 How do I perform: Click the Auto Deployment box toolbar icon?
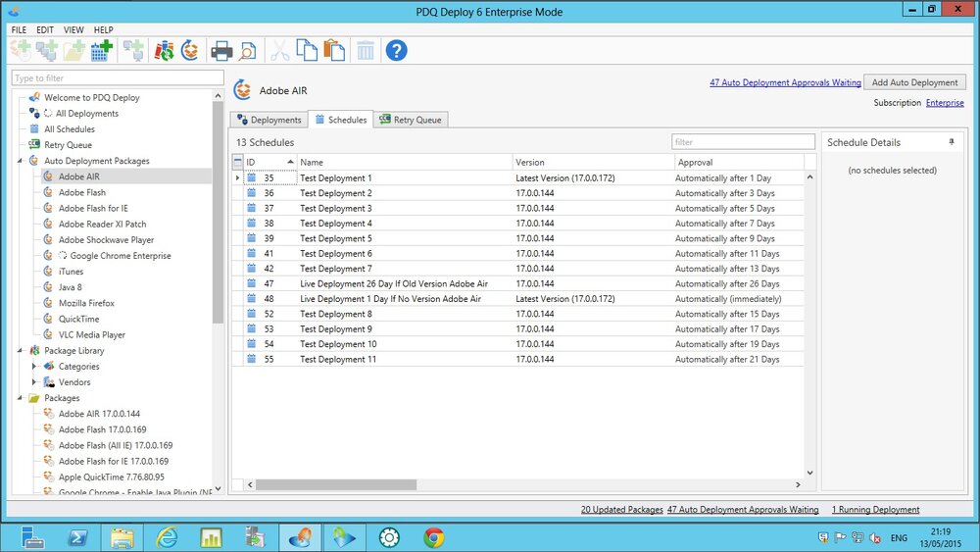pyautogui.click(x=190, y=51)
